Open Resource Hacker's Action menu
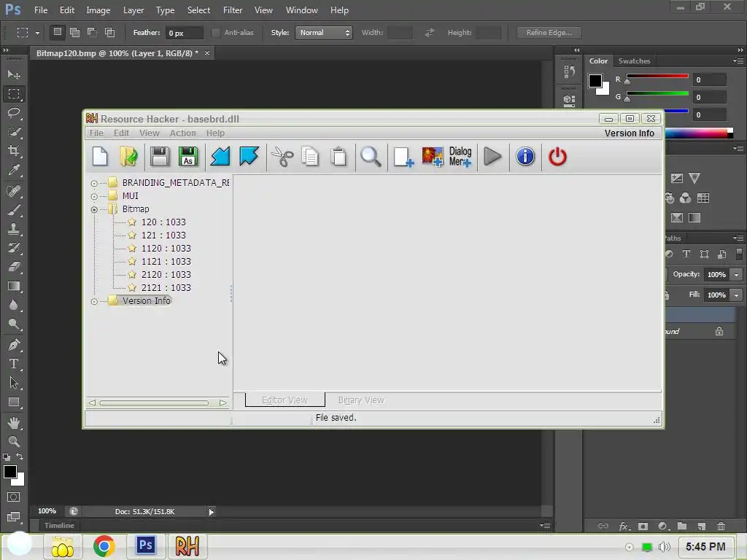Viewport: 747px width, 560px height. 182,133
